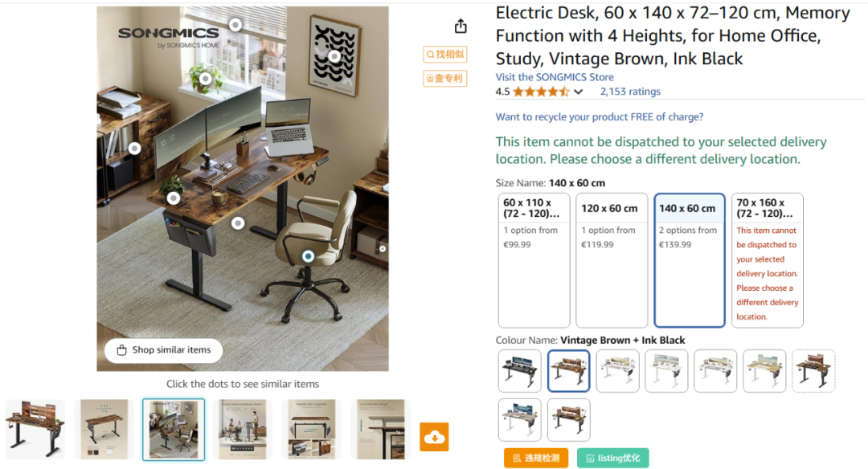
Task: Click the similar-item dot on the wall art
Action: point(334,56)
